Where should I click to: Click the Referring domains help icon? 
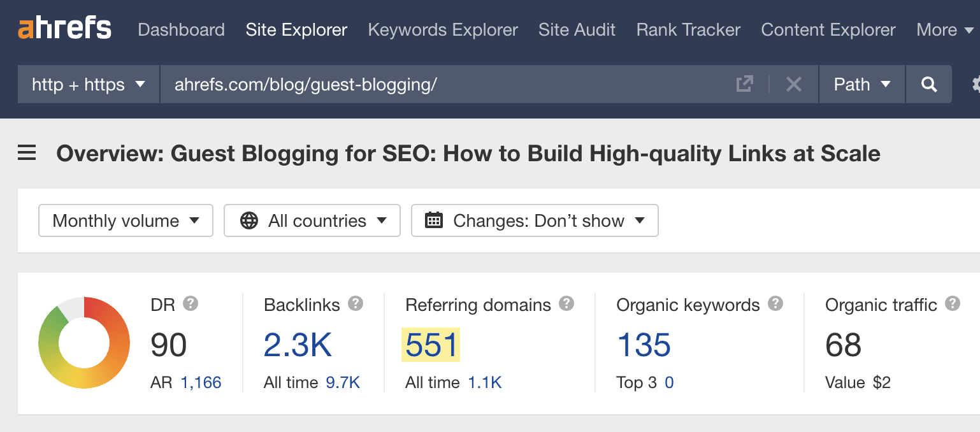(566, 303)
